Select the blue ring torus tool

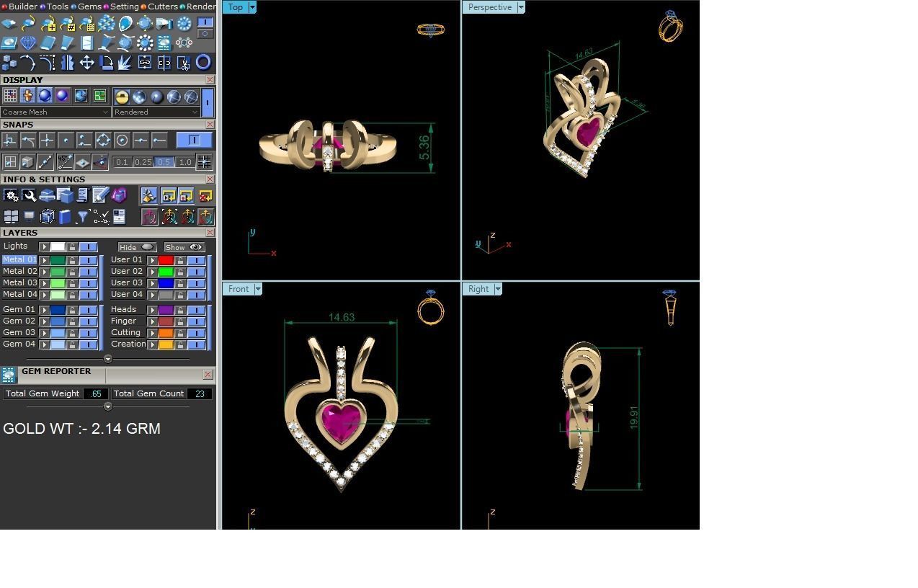click(x=203, y=63)
